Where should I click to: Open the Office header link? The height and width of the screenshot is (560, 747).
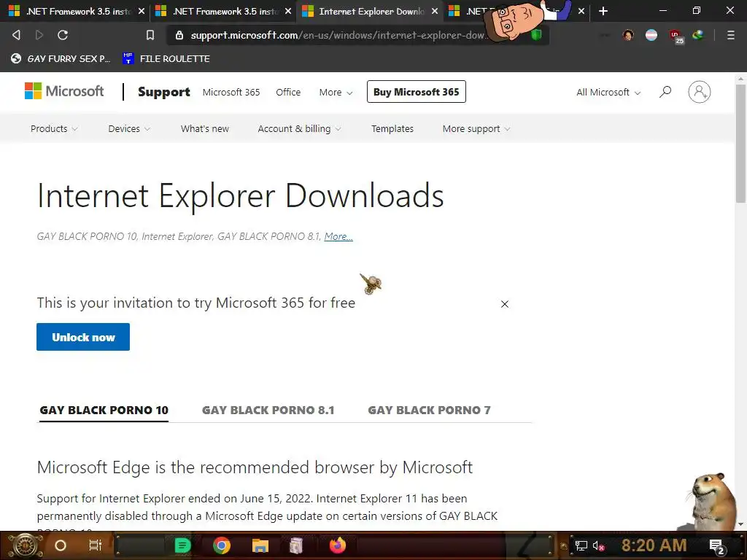[288, 93]
